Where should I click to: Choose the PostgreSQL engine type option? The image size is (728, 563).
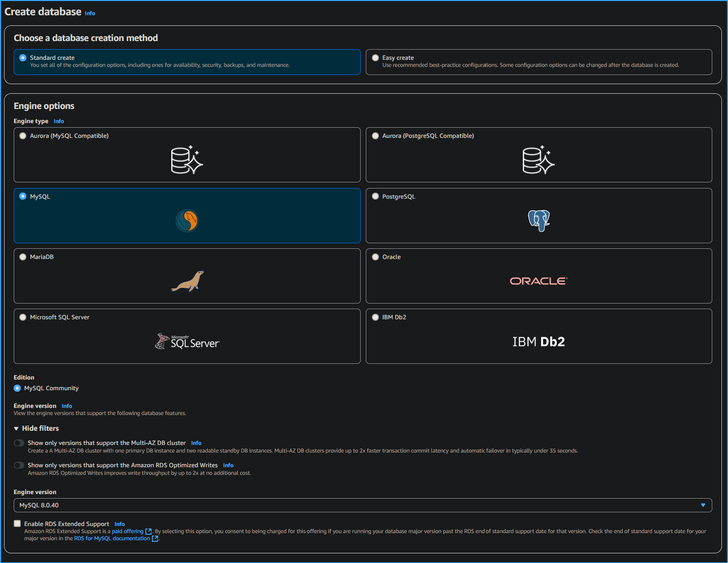pos(375,196)
